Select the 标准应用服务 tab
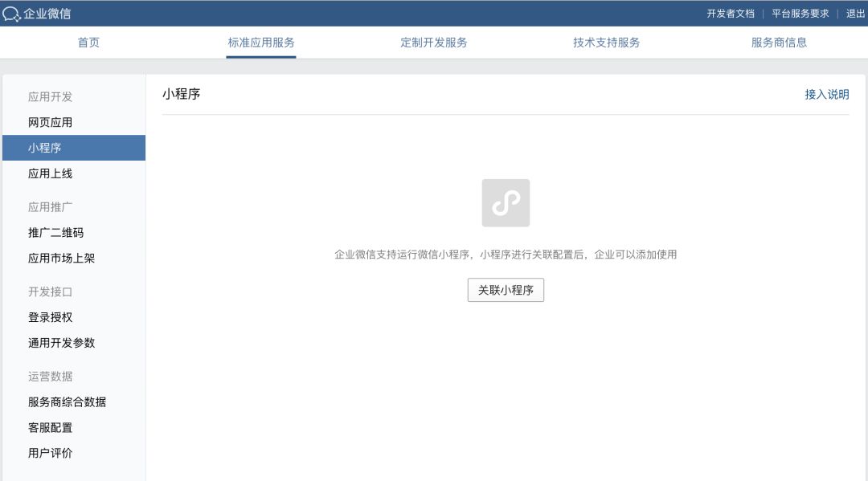 (260, 43)
